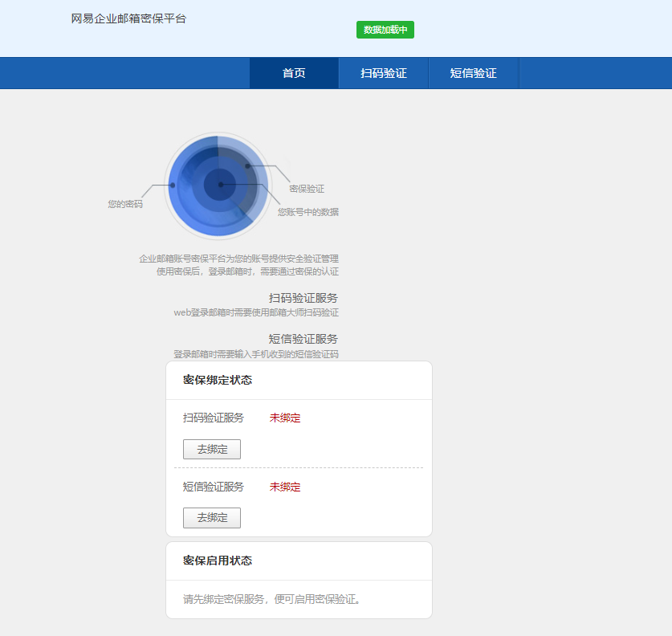Screen dimensions: 672x636
Task: Go to the 短信验证 tab
Action: pos(473,73)
